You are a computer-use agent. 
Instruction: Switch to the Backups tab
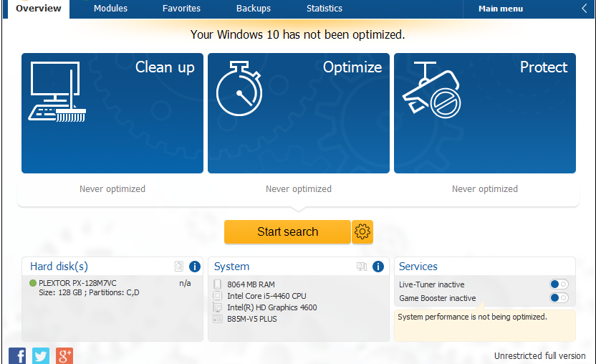pyautogui.click(x=254, y=9)
